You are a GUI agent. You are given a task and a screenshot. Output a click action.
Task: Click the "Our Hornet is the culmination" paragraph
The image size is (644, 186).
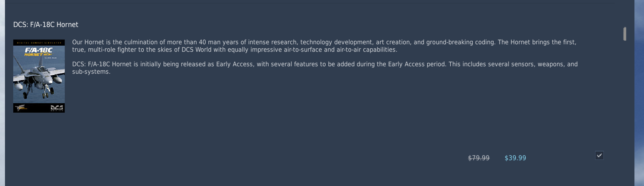point(324,46)
